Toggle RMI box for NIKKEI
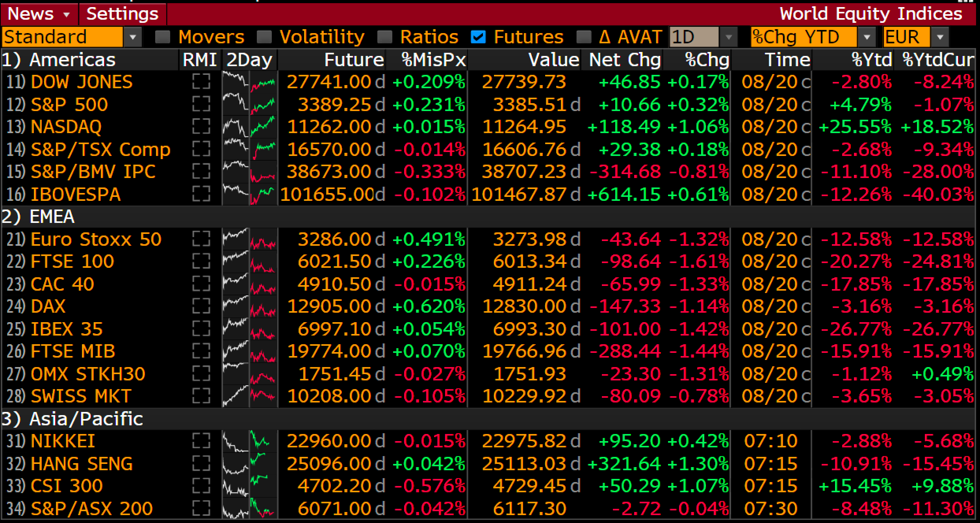 (x=201, y=441)
